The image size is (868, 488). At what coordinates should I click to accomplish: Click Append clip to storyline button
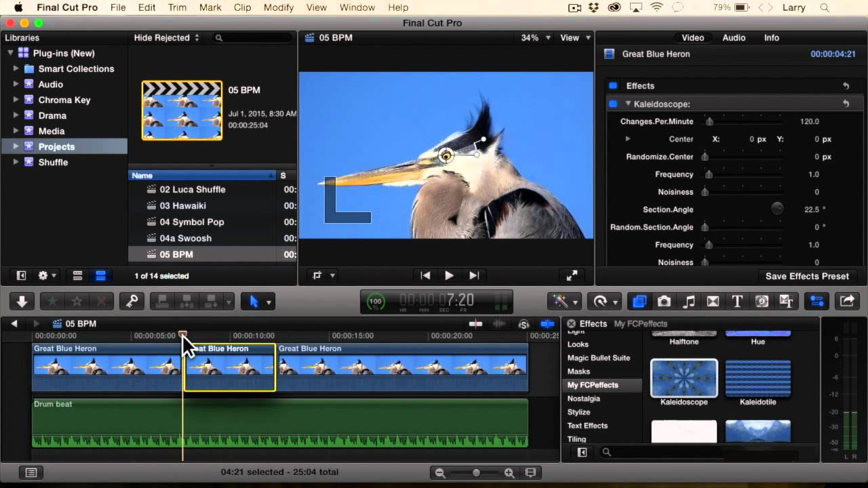(210, 302)
